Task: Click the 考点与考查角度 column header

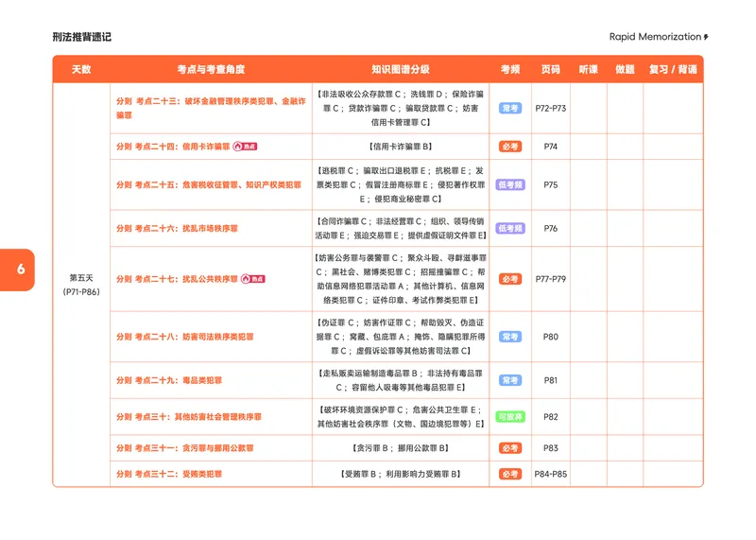Action: coord(211,69)
